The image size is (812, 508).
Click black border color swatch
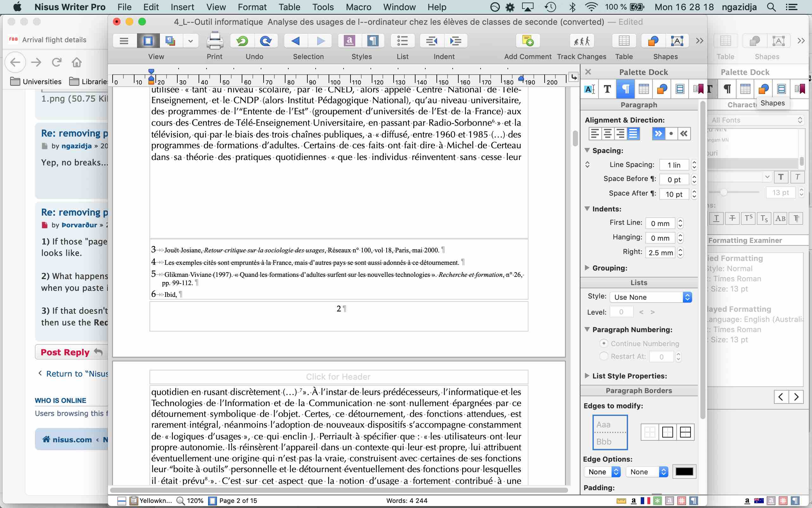(x=684, y=472)
